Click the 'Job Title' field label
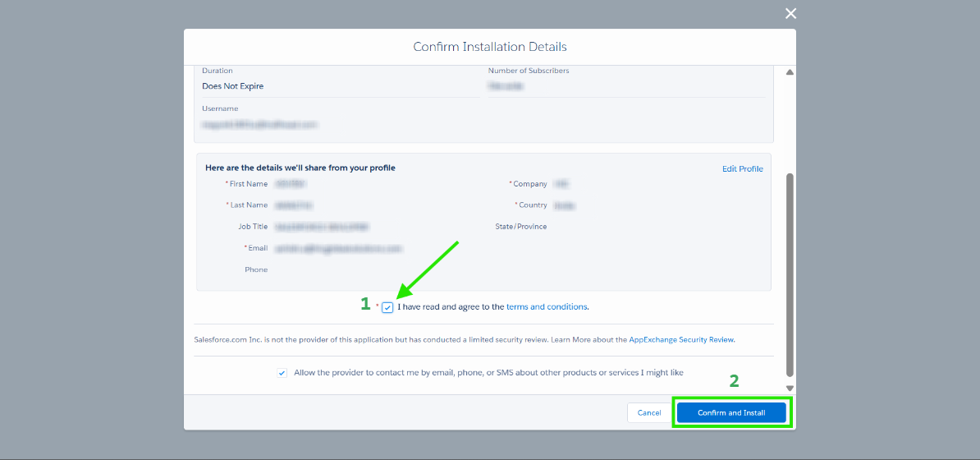 click(x=253, y=227)
